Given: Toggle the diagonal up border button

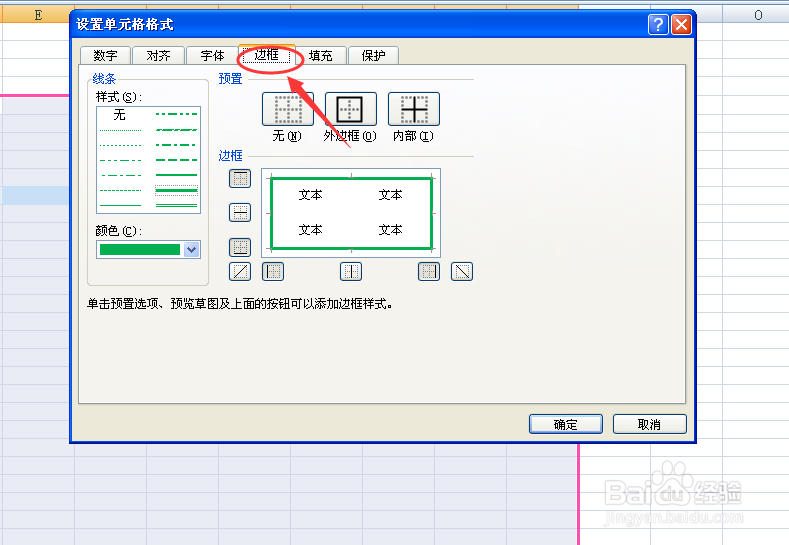Looking at the screenshot, I should (x=240, y=272).
